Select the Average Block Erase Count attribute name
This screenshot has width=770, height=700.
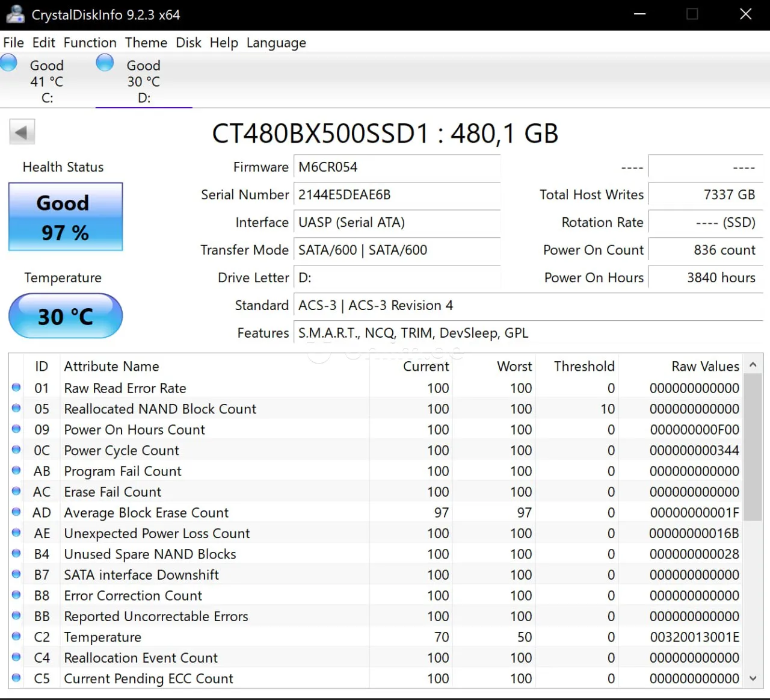click(146, 513)
